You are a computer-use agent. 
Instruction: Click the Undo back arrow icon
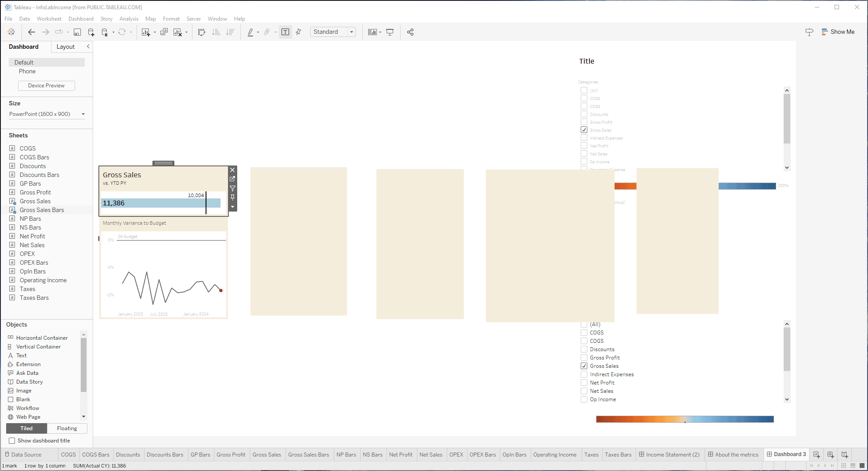point(31,32)
